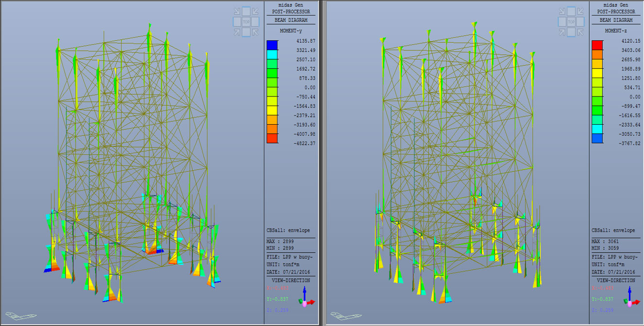The image size is (644, 326).
Task: Click 'FILE: LPP w buoy~' in Moment-z window
Action: pos(615,257)
